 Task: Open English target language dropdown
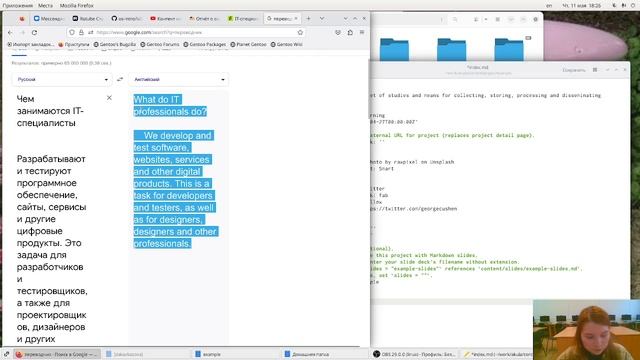click(x=179, y=79)
